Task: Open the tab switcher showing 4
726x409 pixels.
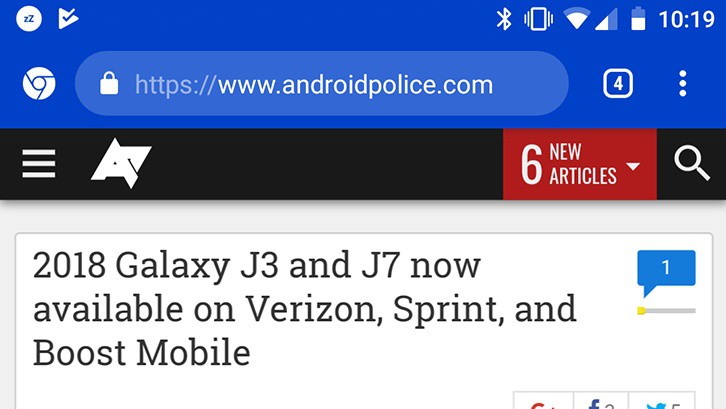Action: pos(618,83)
